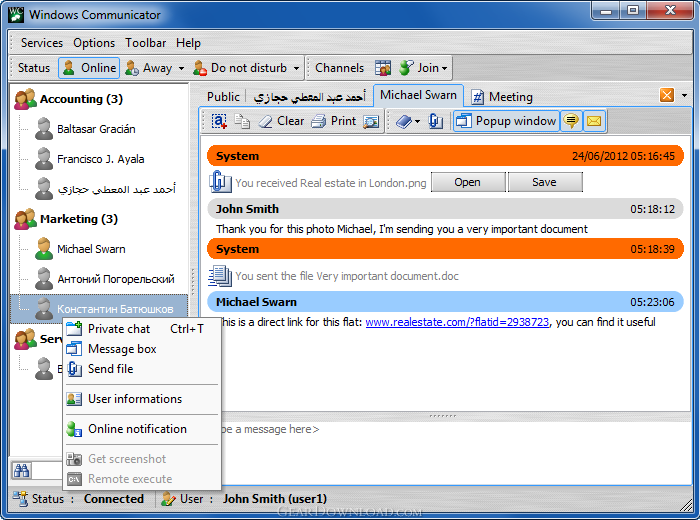This screenshot has height=520, width=700.
Task: Click the Channels list icon
Action: (383, 68)
